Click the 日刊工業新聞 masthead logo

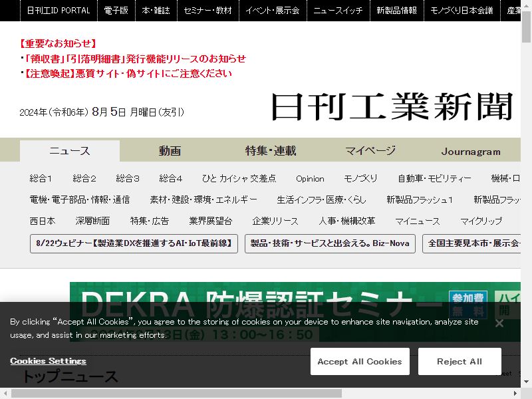coord(392,107)
